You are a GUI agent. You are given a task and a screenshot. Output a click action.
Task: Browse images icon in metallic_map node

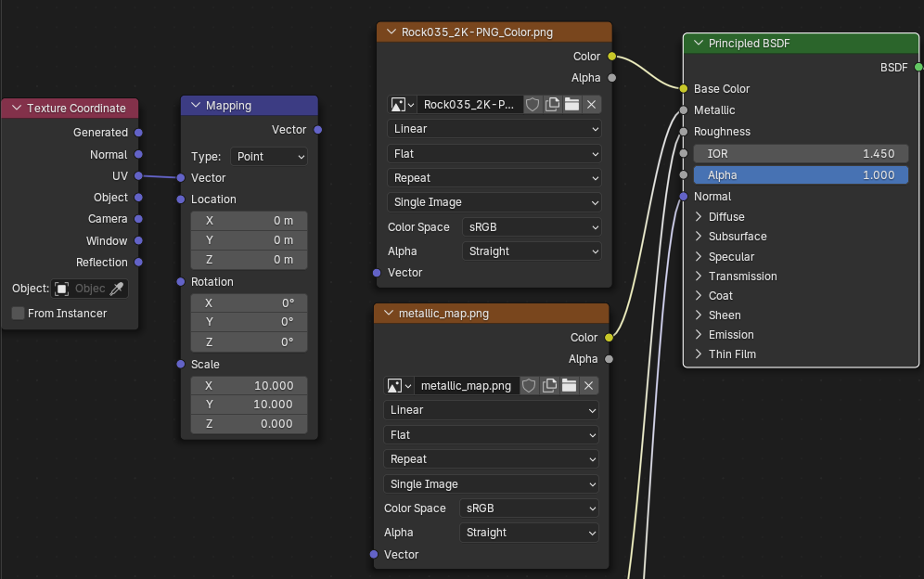pyautogui.click(x=399, y=386)
